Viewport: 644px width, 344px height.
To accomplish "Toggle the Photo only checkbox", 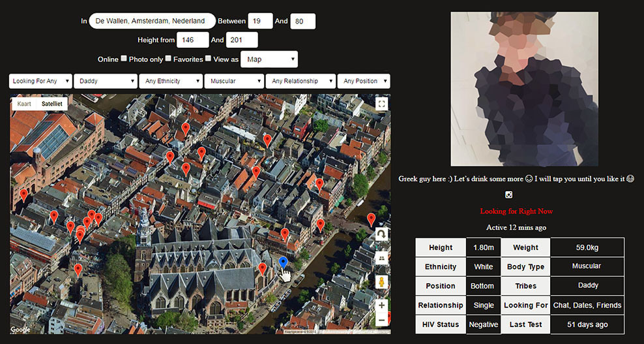I will [x=168, y=59].
